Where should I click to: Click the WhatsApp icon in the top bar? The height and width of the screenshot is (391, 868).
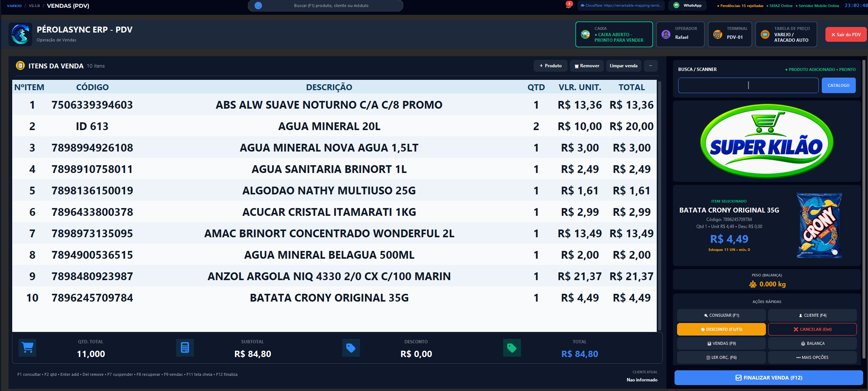click(676, 6)
